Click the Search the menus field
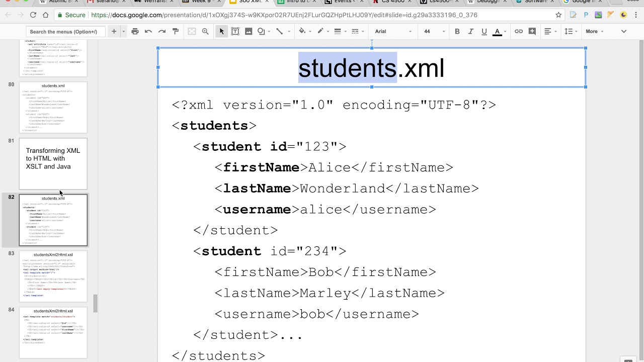The height and width of the screenshot is (362, 644). [x=64, y=32]
